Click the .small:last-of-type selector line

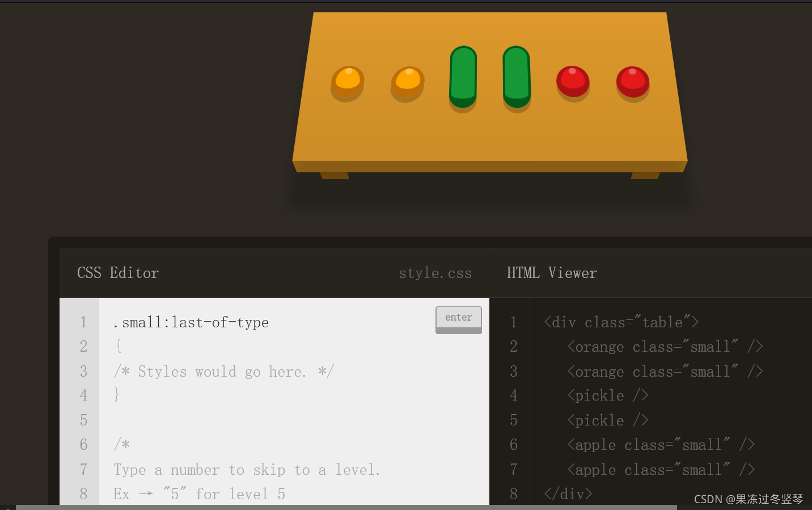(x=191, y=322)
